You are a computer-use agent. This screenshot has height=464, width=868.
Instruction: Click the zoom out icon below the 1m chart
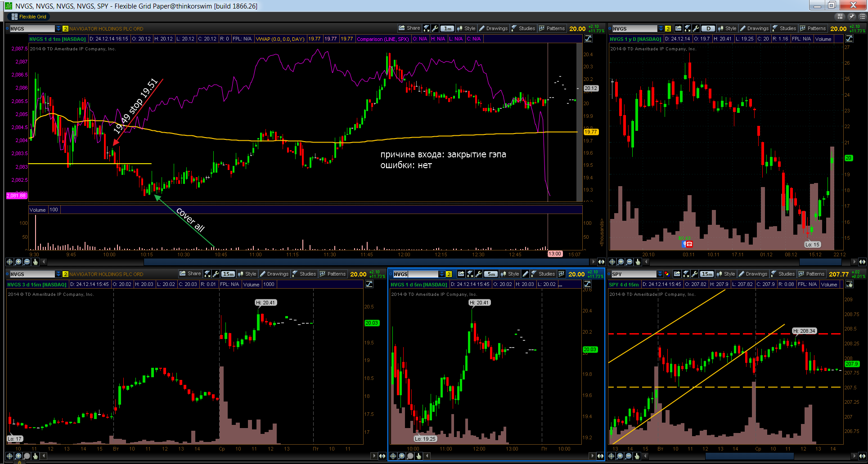point(27,262)
